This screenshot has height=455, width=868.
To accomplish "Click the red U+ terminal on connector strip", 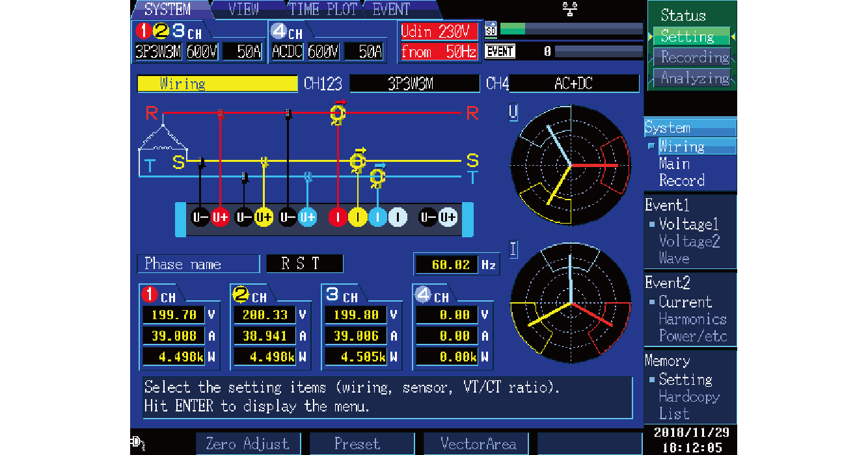I will point(221,218).
